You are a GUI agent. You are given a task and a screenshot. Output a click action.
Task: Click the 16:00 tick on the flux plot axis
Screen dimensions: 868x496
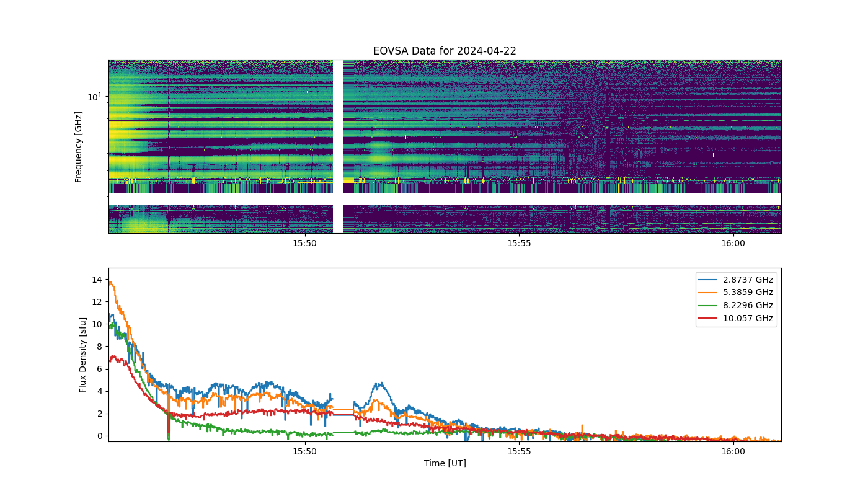pos(733,452)
